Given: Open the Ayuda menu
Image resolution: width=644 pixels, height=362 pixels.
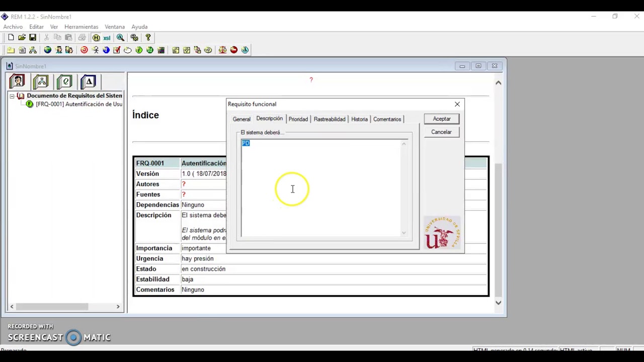Looking at the screenshot, I should point(139,27).
